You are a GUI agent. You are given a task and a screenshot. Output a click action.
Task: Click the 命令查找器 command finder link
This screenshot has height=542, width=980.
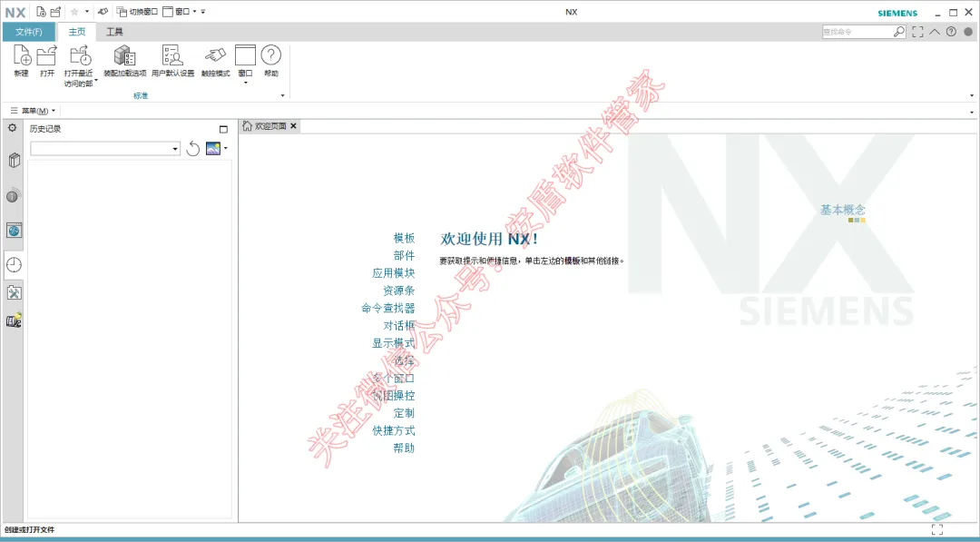pos(388,308)
